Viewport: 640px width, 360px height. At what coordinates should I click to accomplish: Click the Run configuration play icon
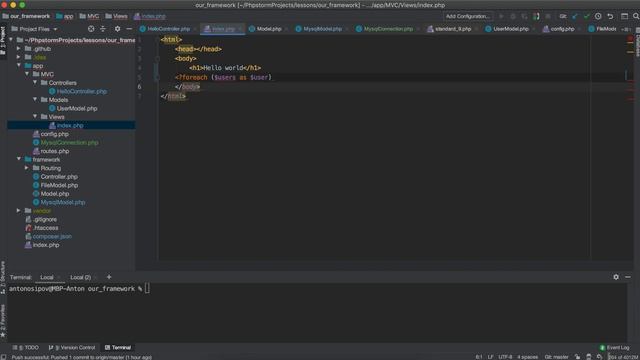pyautogui.click(x=501, y=16)
